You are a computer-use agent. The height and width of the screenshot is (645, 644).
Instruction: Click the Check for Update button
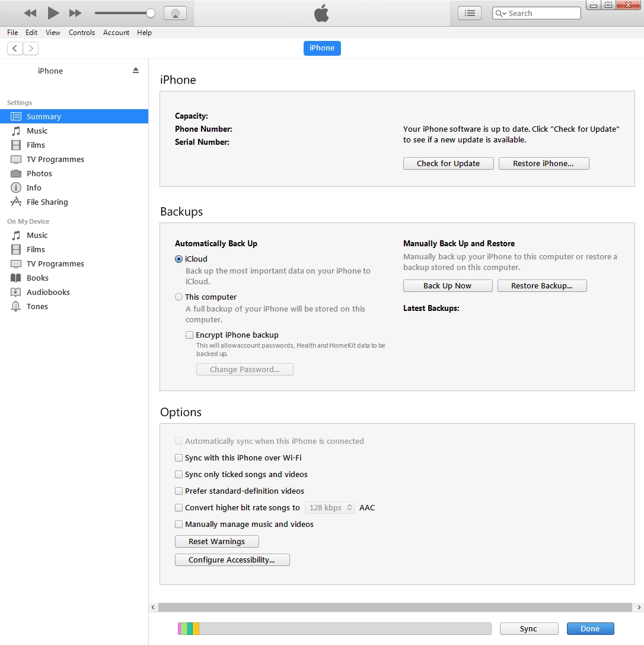pyautogui.click(x=448, y=163)
